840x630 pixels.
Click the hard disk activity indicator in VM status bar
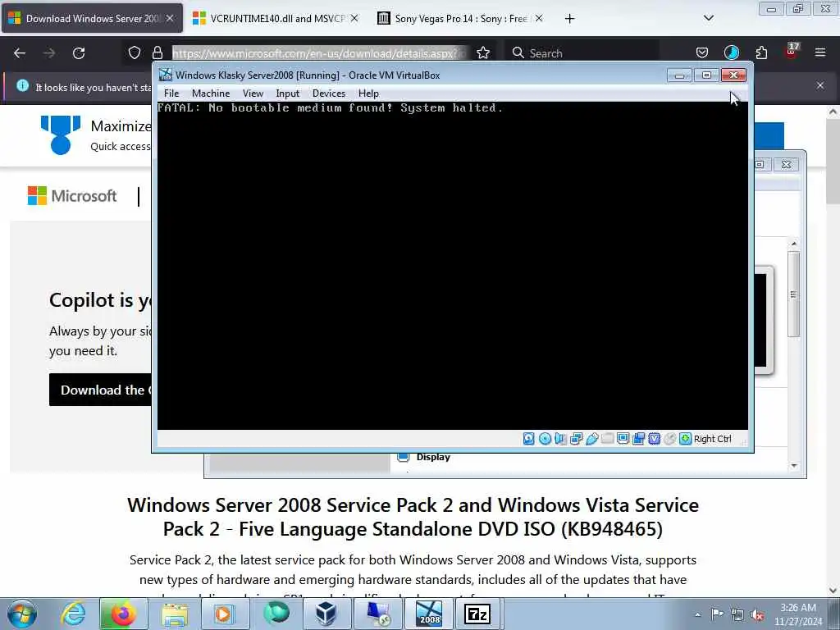(529, 439)
